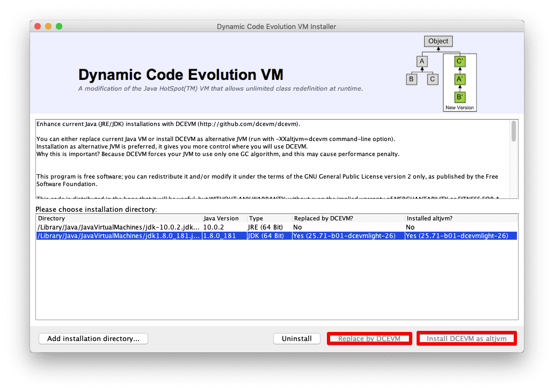The height and width of the screenshot is (392, 554).
Task: Open the Add installation directory dialog
Action: coord(93,338)
